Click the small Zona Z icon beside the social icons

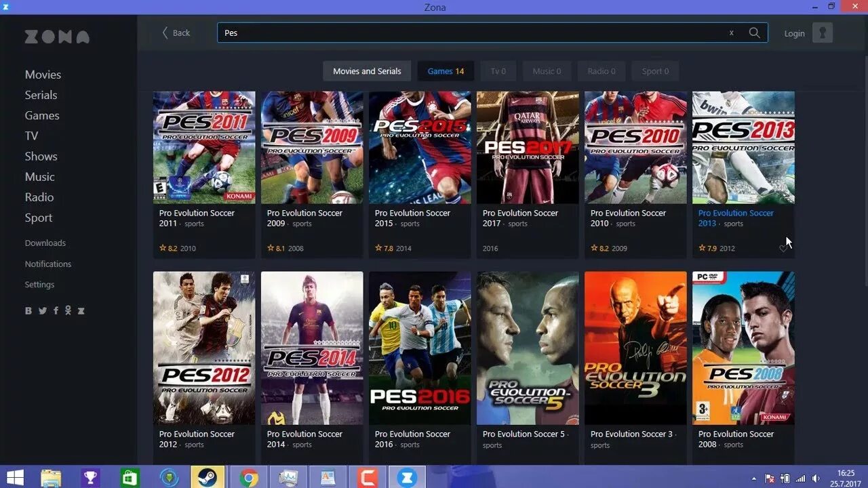click(x=81, y=311)
